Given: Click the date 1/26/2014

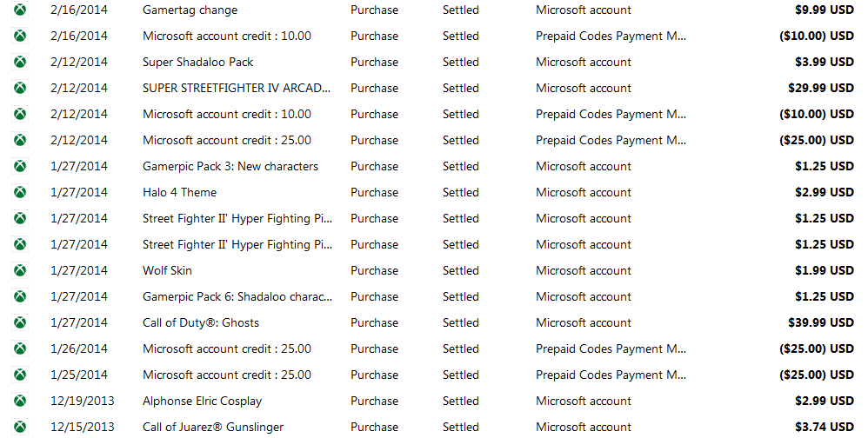Looking at the screenshot, I should (x=79, y=349).
